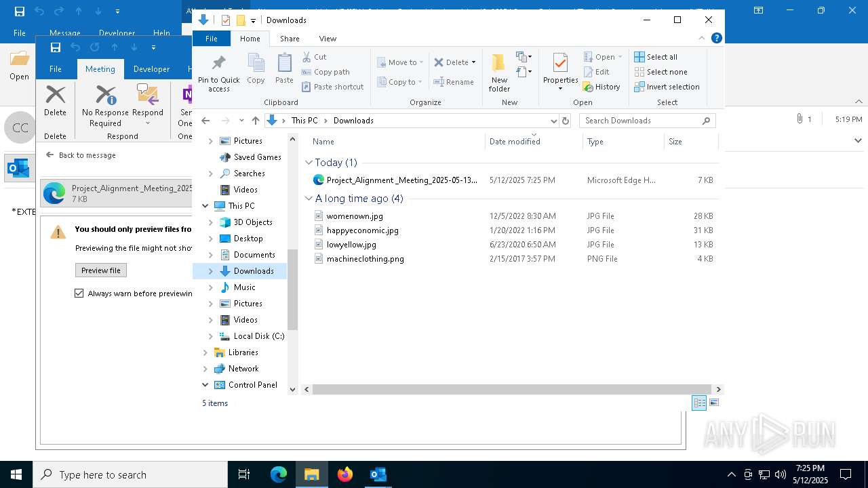This screenshot has width=868, height=488.
Task: Click the Paste ribbon icon
Action: [x=284, y=68]
